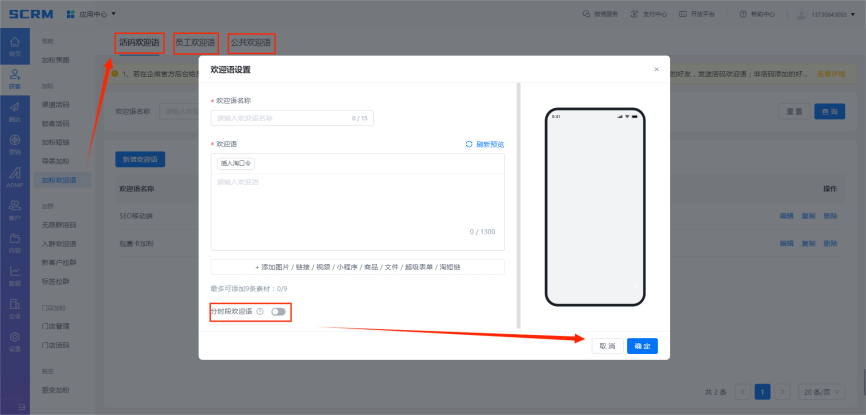Click the 确定 confirm button
This screenshot has width=866, height=415.
coord(642,345)
